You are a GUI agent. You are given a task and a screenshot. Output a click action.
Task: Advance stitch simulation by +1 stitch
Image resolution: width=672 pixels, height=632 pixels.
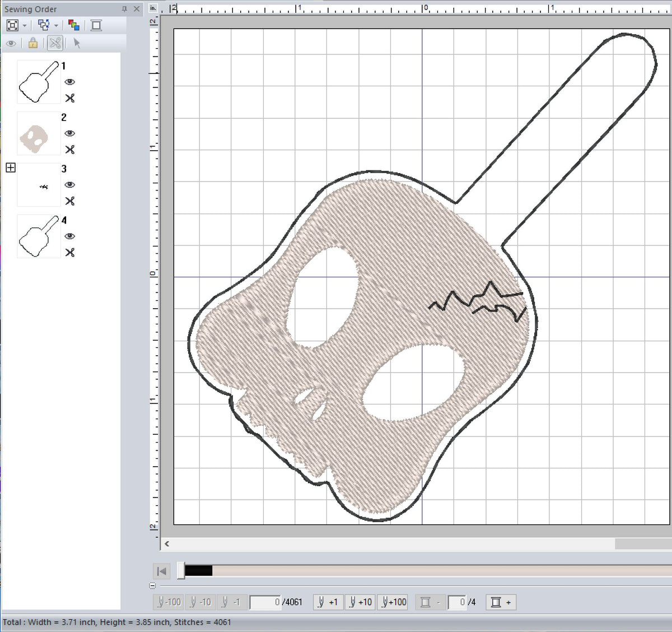pyautogui.click(x=328, y=602)
